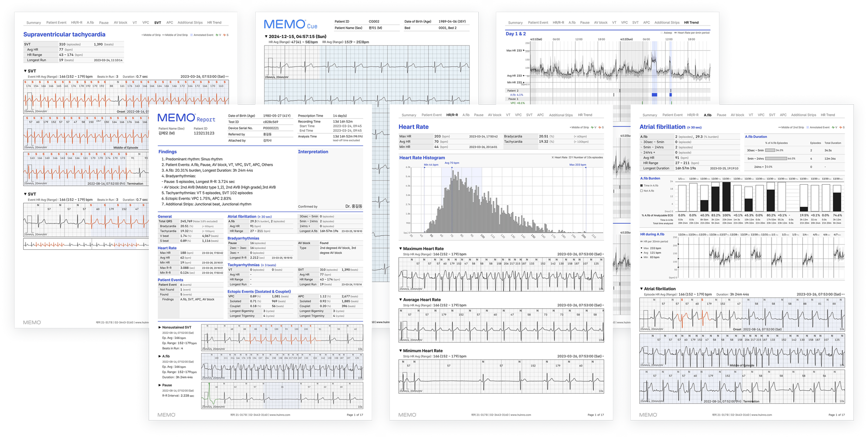Image resolution: width=868 pixels, height=437 pixels.
Task: Click the 5min ~ 24hrs A.fib duration bar
Action: pyautogui.click(x=776, y=158)
